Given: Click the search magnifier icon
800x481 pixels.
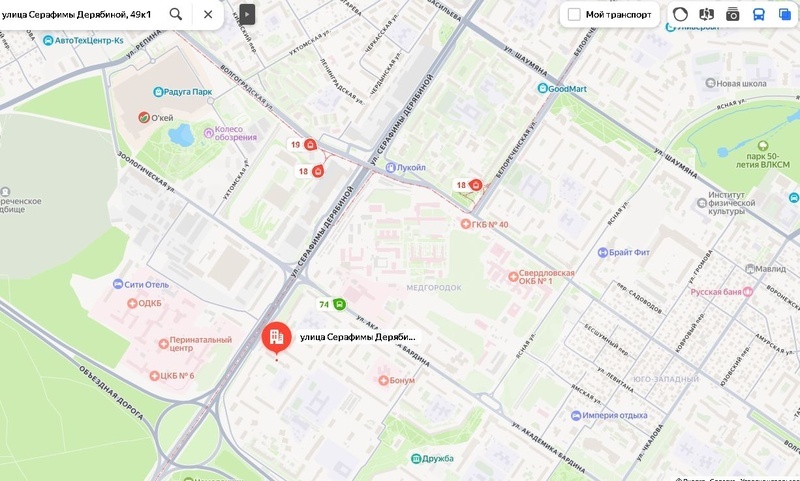Looking at the screenshot, I should pyautogui.click(x=176, y=14).
